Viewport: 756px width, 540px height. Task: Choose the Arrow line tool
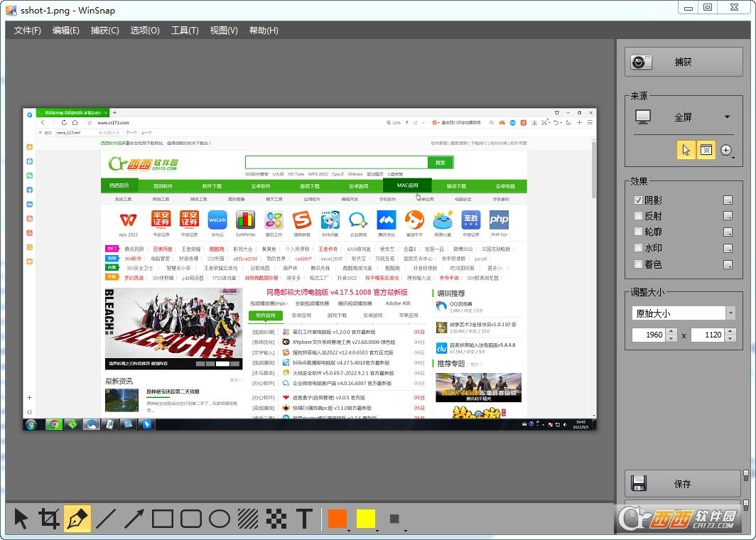pyautogui.click(x=134, y=519)
